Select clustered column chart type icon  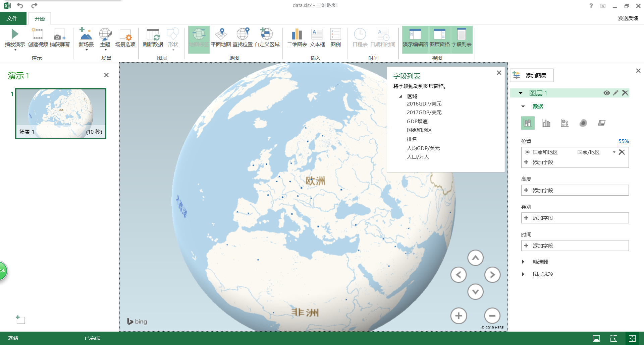pyautogui.click(x=546, y=123)
